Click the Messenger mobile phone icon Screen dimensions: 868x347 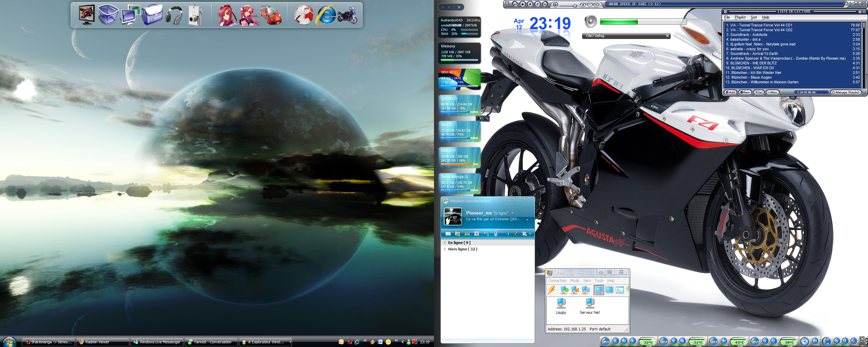coord(496,234)
